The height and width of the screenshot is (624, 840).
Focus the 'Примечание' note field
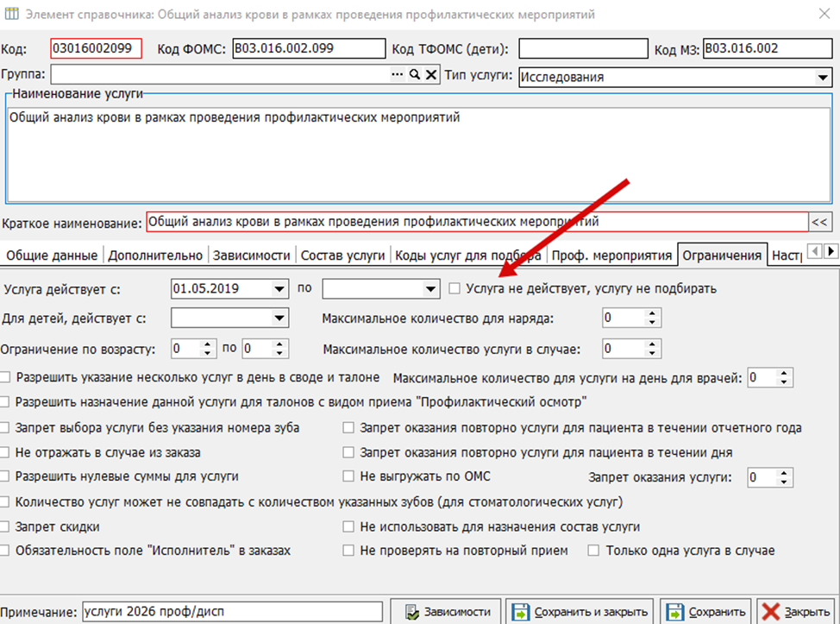click(233, 612)
